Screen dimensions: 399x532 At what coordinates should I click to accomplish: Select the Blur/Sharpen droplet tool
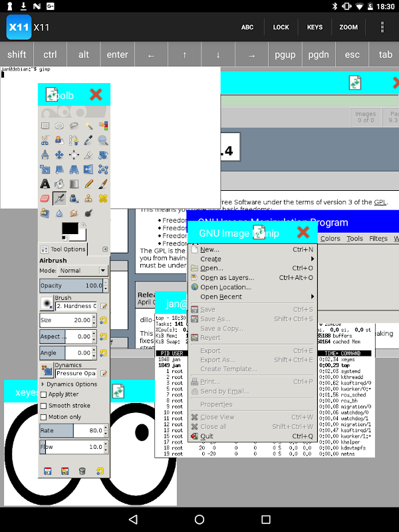[x=59, y=213]
